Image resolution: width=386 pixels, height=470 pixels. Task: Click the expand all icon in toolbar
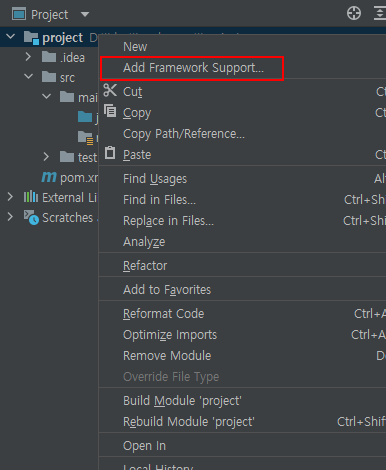point(380,14)
